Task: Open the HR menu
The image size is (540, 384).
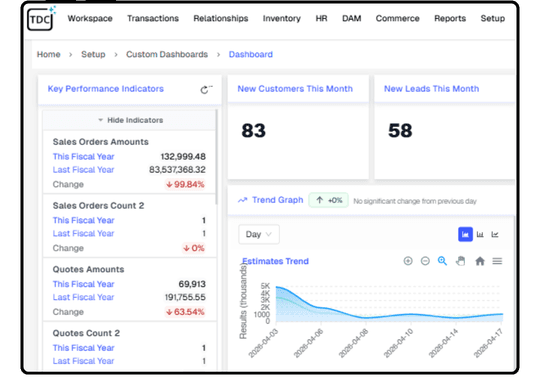Action: pos(321,18)
